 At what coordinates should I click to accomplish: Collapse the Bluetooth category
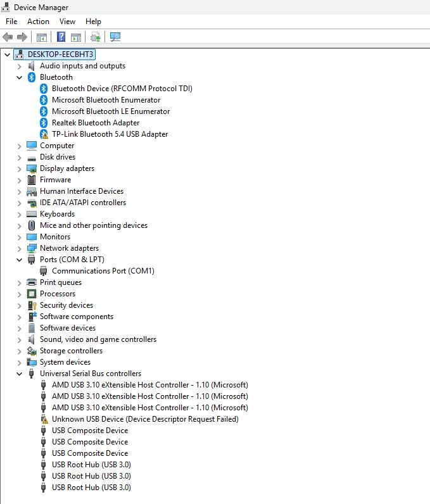[x=20, y=77]
